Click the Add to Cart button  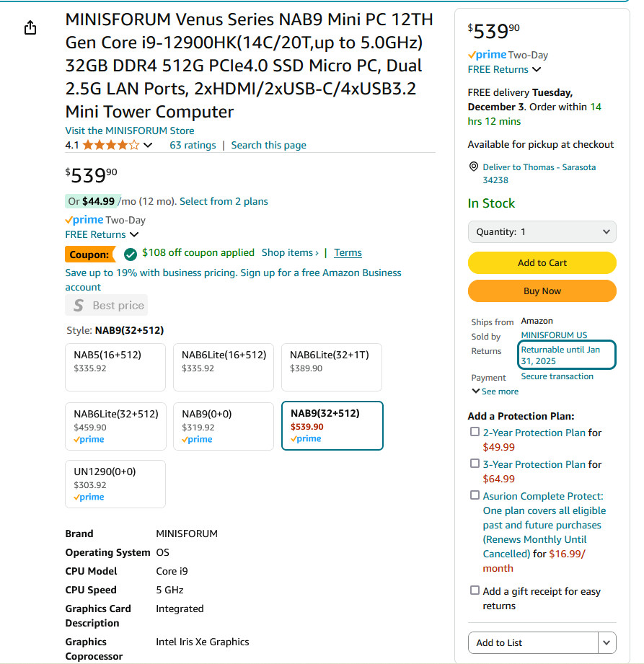pos(542,262)
